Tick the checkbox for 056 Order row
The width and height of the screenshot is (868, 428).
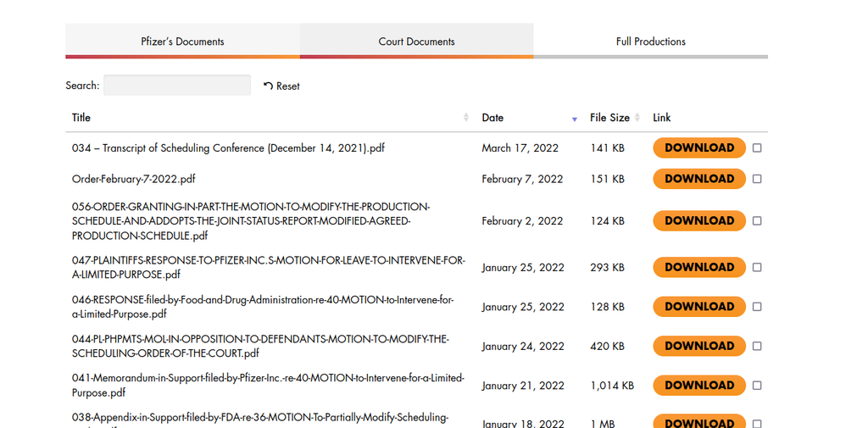pos(757,221)
